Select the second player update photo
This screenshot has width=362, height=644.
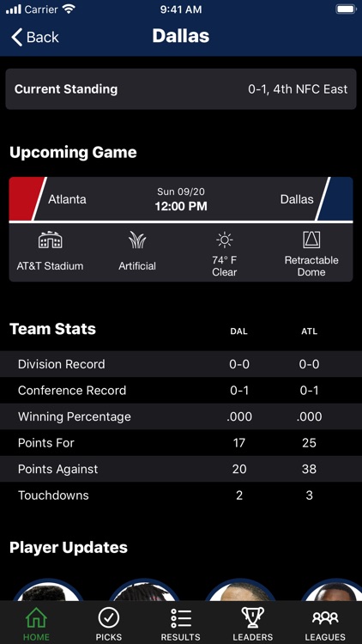coord(144,590)
